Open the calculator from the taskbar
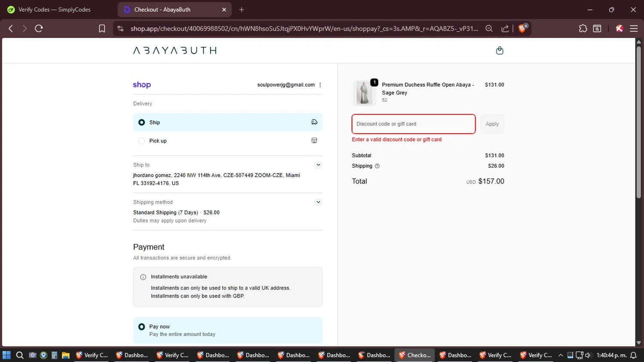644x362 pixels. (55, 355)
